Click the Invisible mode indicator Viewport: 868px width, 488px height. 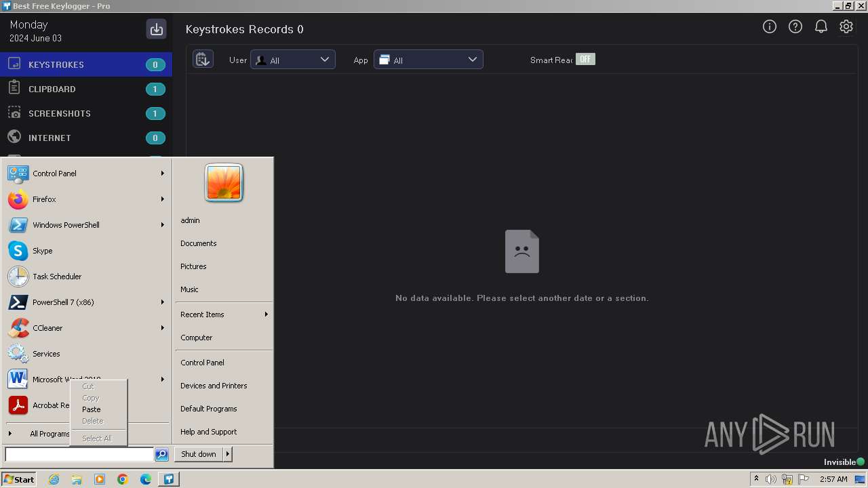(844, 462)
